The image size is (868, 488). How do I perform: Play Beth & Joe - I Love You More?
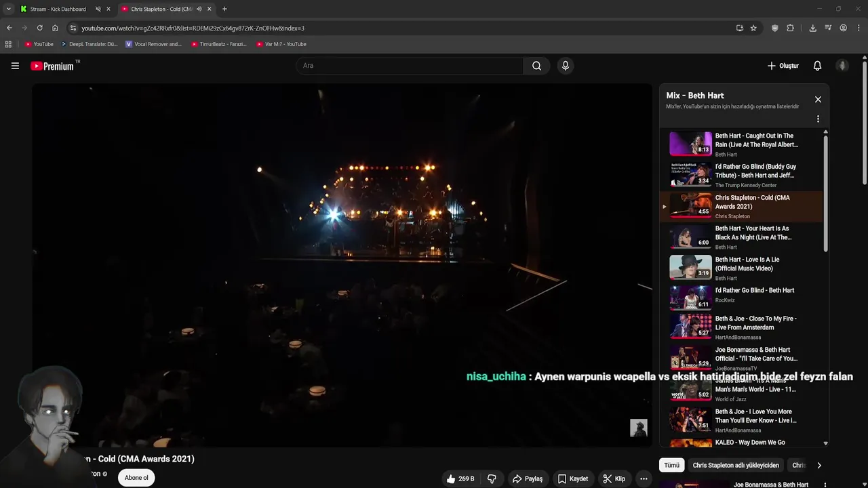pos(742,420)
